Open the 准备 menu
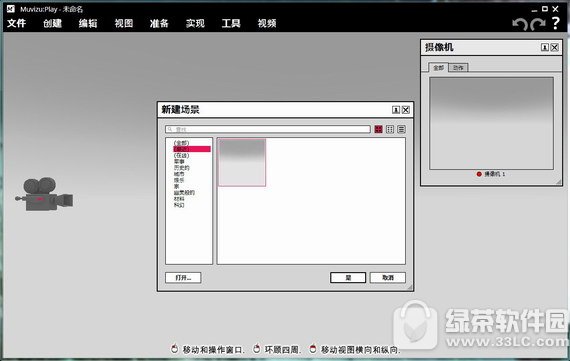The width and height of the screenshot is (570, 361). coord(159,23)
